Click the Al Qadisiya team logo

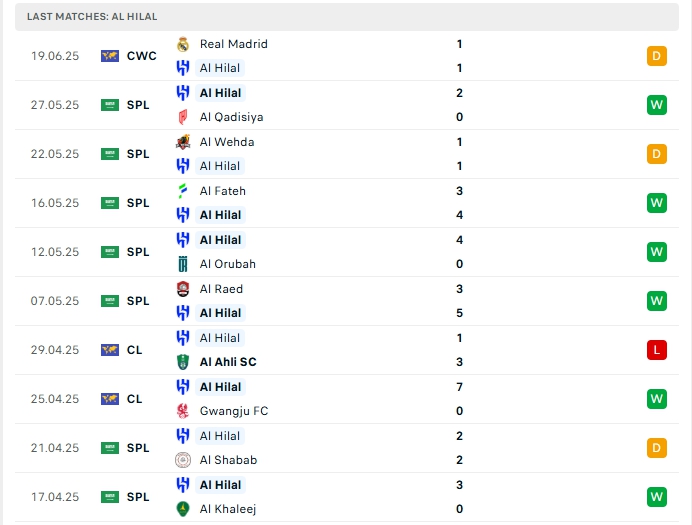point(183,117)
